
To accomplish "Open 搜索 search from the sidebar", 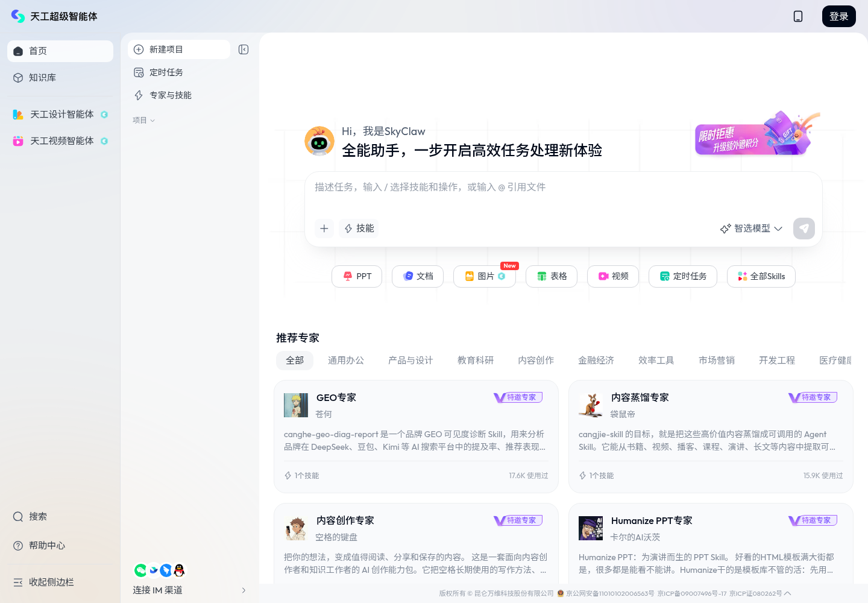I will tap(60, 517).
